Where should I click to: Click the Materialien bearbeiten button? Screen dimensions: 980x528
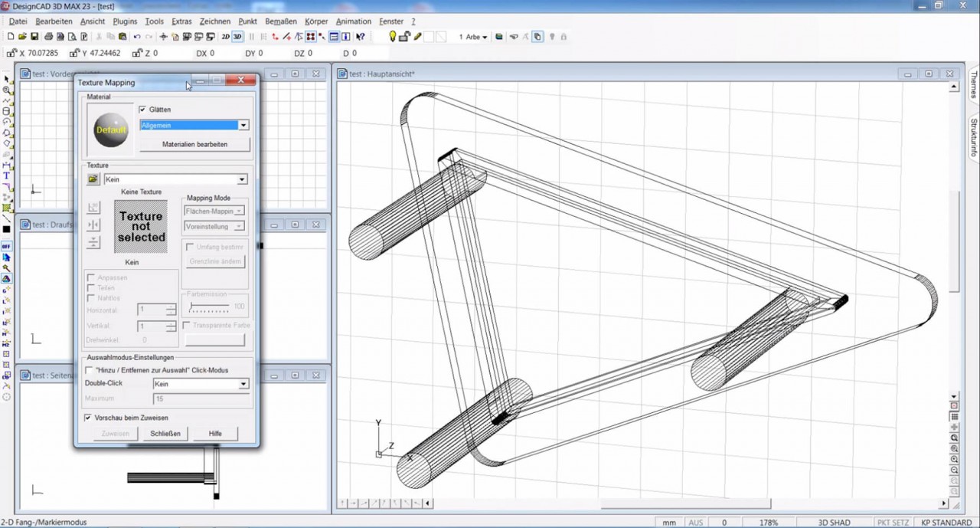click(194, 144)
